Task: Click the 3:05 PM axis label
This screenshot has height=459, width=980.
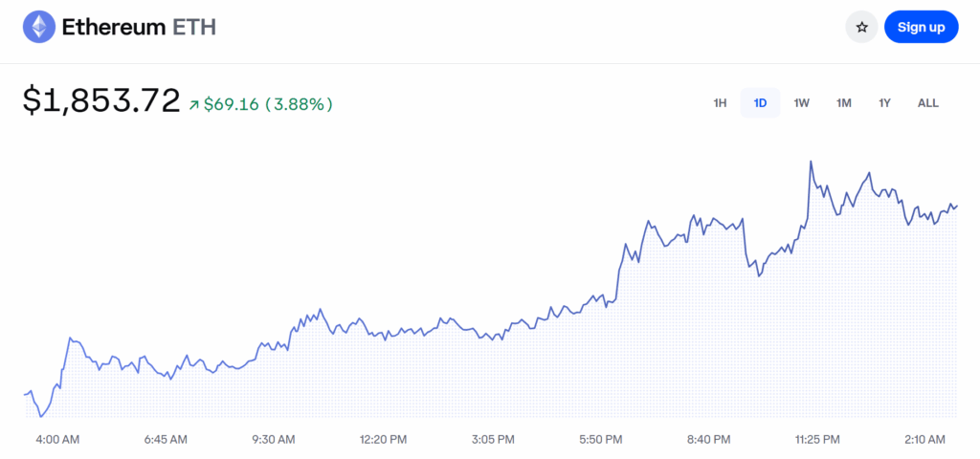Action: pos(493,440)
